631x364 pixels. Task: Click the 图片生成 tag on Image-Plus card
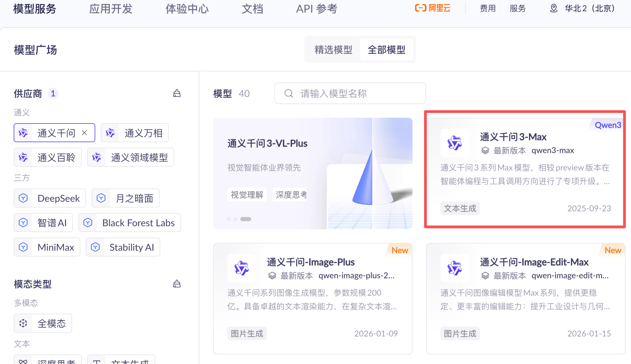coord(247,333)
